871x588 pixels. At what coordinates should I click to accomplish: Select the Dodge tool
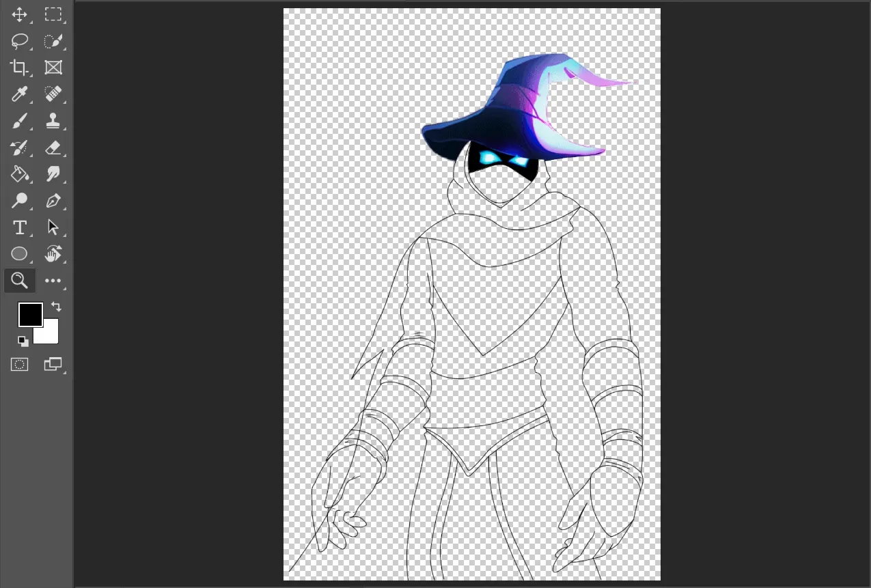(x=19, y=201)
